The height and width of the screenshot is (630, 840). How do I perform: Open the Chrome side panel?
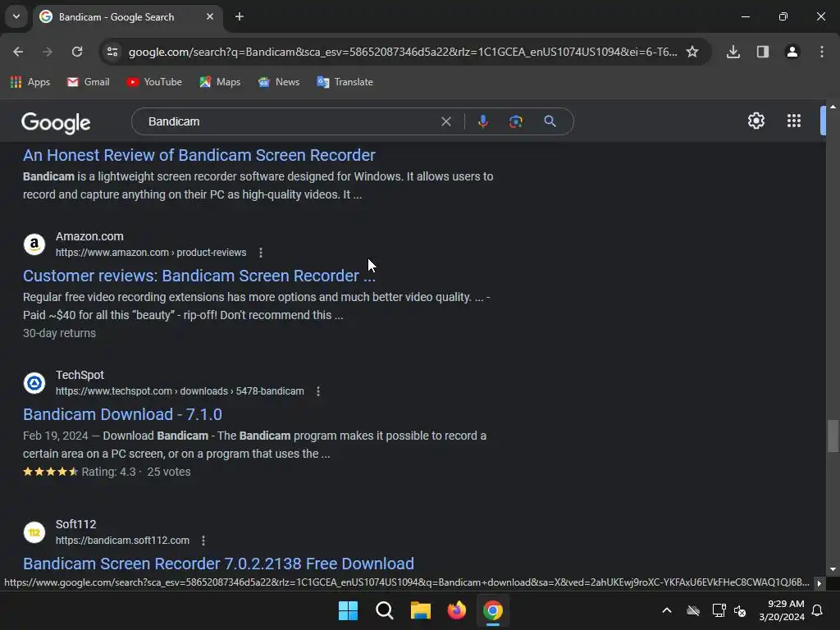click(x=763, y=52)
